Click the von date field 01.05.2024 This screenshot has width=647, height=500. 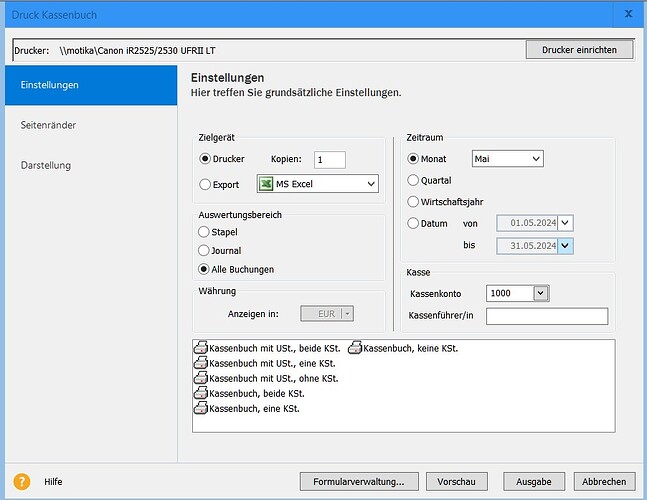coord(527,223)
